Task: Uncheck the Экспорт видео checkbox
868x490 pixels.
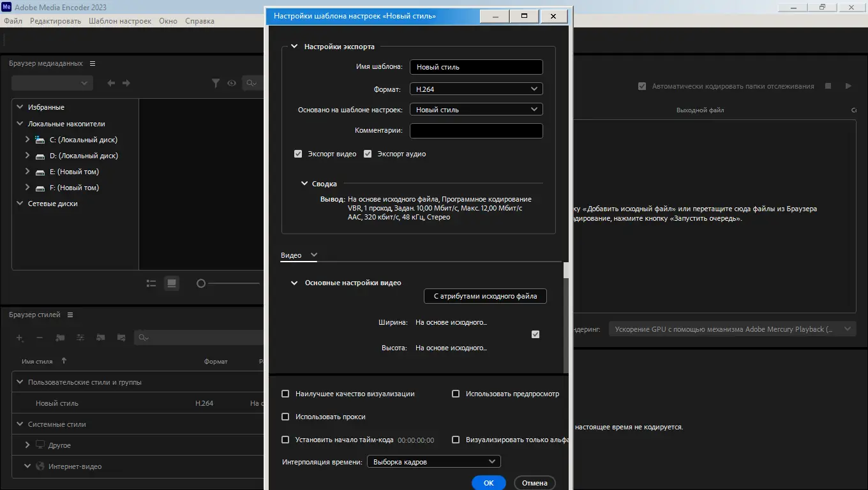Action: [x=298, y=154]
